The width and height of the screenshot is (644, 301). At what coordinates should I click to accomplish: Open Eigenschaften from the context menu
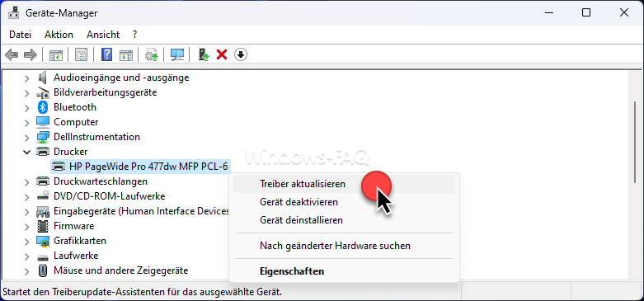[x=344, y=271]
